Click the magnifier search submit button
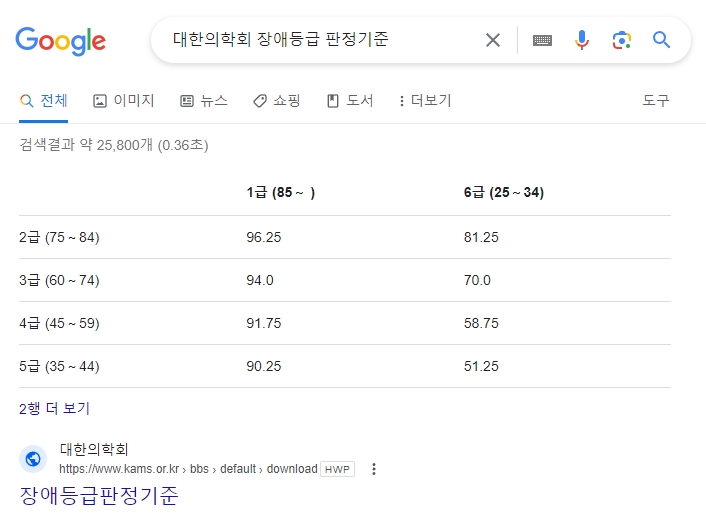 (x=661, y=40)
